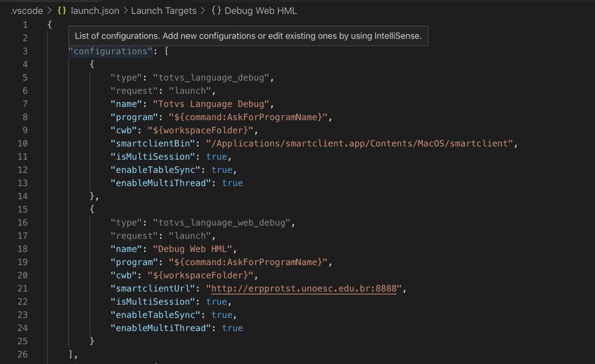595x364 pixels.
Task: Open the launch.json breadcrumb dropdown
Action: [94, 10]
